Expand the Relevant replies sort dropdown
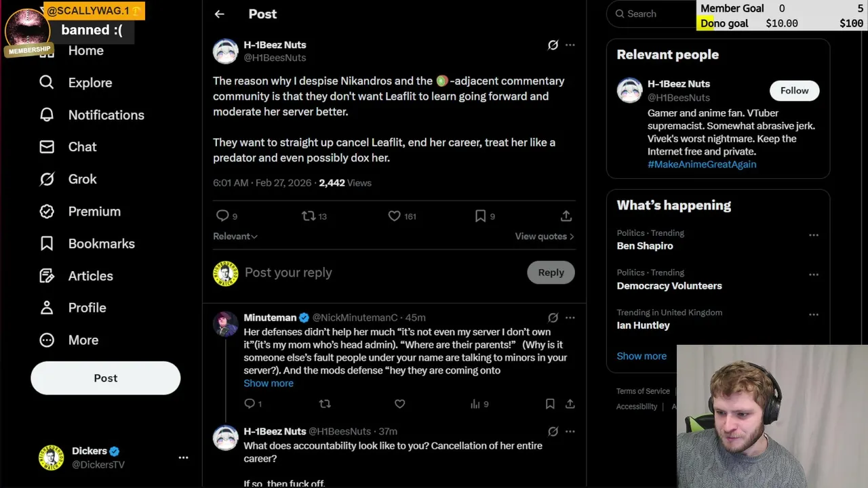The width and height of the screenshot is (868, 488). [235, 237]
